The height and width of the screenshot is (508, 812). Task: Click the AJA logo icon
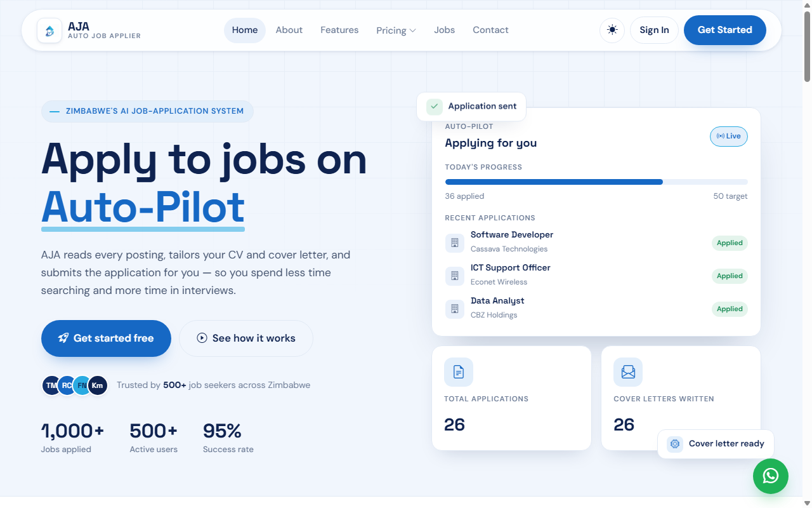click(x=49, y=30)
